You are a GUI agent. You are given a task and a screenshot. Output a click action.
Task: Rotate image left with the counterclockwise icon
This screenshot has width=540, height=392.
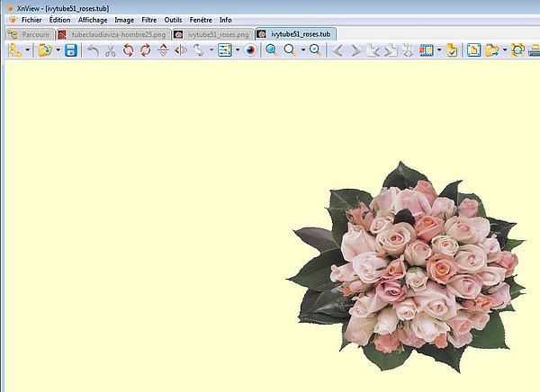coord(128,50)
